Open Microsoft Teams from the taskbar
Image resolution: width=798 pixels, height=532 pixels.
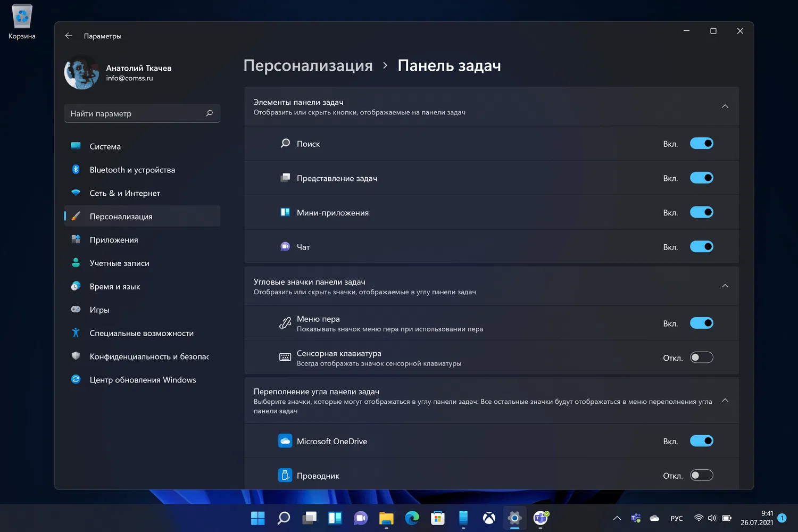pyautogui.click(x=541, y=518)
